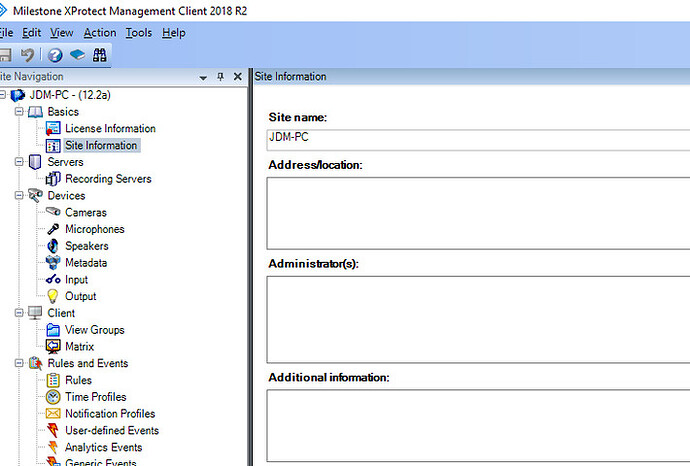Click the Site Information icon
This screenshot has width=690, height=466.
(x=53, y=145)
